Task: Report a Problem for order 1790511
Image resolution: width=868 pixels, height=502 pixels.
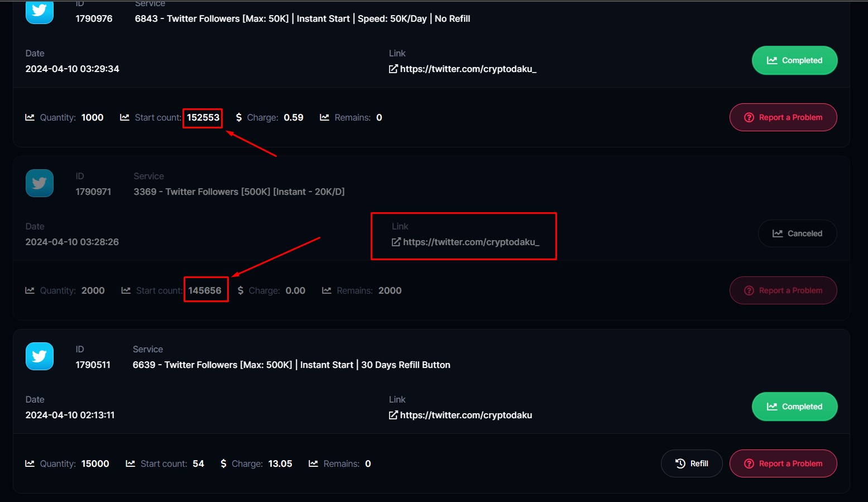Action: (x=783, y=463)
